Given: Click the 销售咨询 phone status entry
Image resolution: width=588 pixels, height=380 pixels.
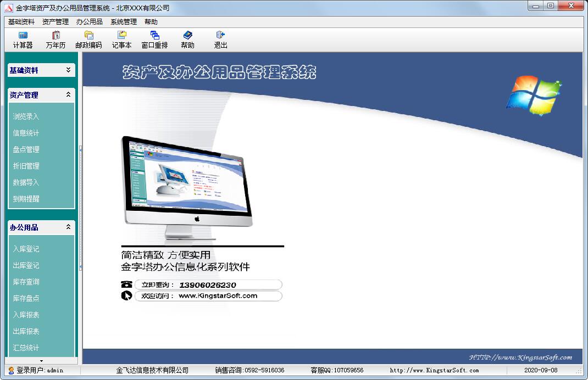Looking at the screenshot, I should coord(249,370).
